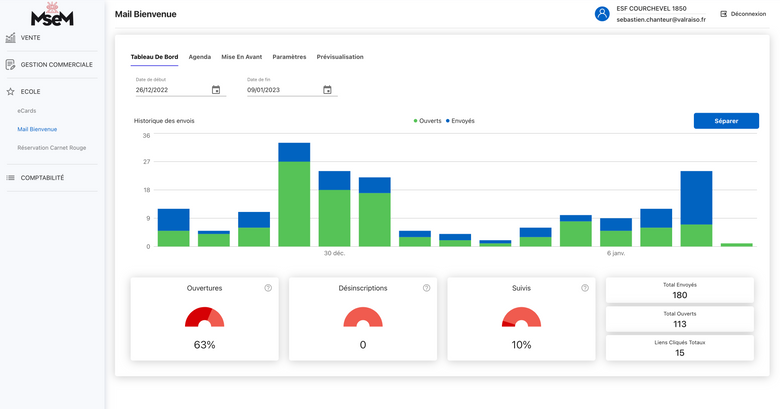Select Mail Bienvenue in the sidebar

(37, 129)
